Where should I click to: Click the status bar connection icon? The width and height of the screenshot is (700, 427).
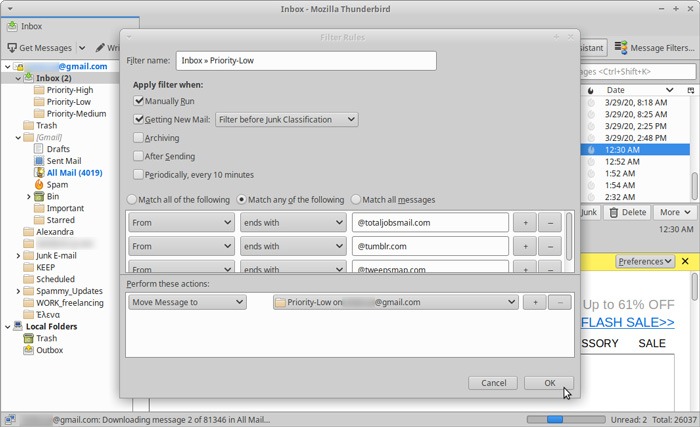pyautogui.click(x=10, y=419)
